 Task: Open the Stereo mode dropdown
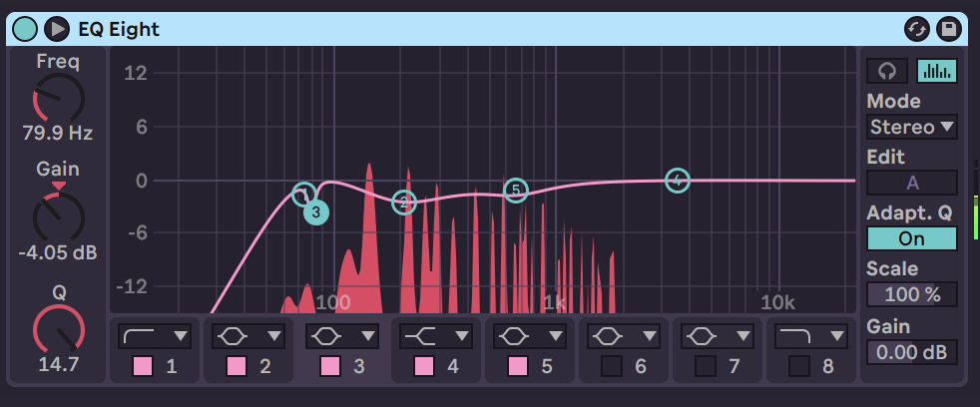click(912, 127)
